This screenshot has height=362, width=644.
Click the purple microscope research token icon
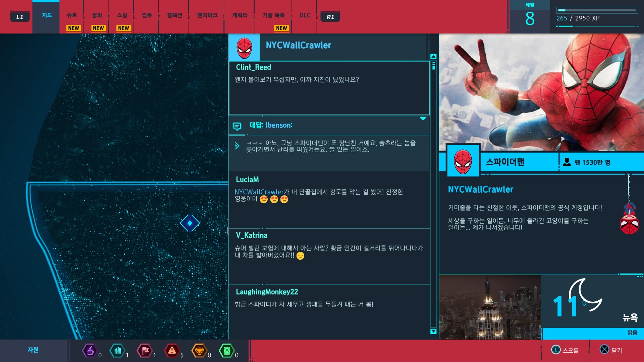click(90, 351)
